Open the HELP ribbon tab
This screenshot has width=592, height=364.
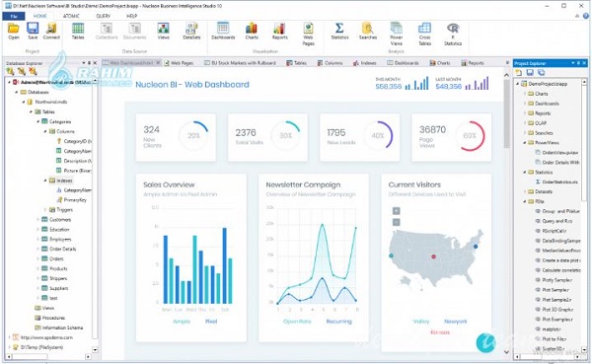point(132,16)
